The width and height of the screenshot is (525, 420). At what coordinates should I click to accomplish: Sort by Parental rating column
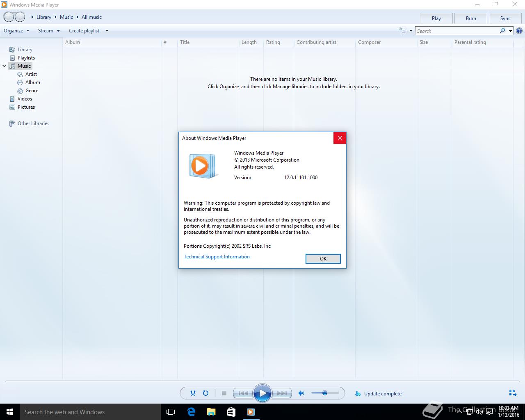click(482, 42)
